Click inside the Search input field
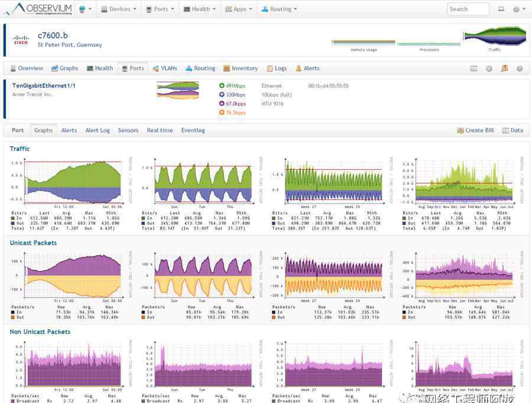This screenshot has height=403, width=532. pos(468,9)
